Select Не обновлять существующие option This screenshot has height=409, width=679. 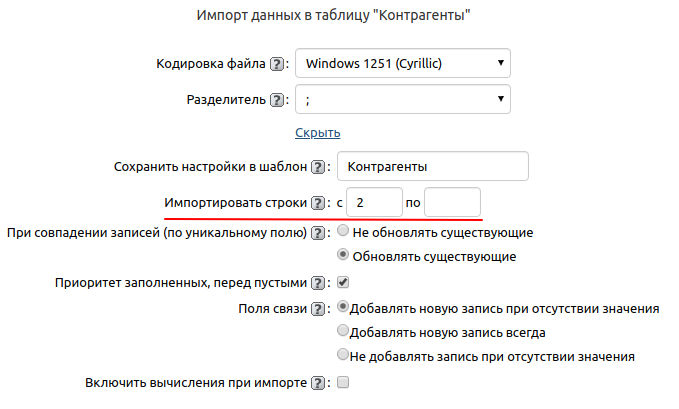point(344,231)
